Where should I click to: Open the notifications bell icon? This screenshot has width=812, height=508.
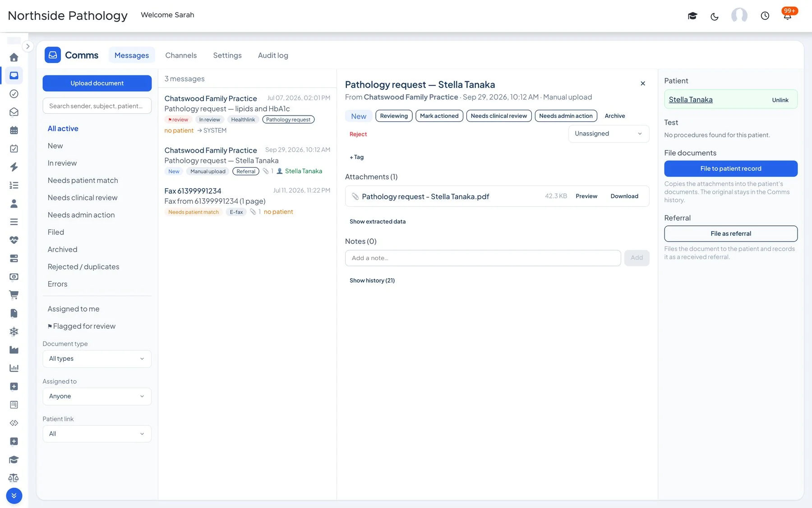tap(788, 16)
